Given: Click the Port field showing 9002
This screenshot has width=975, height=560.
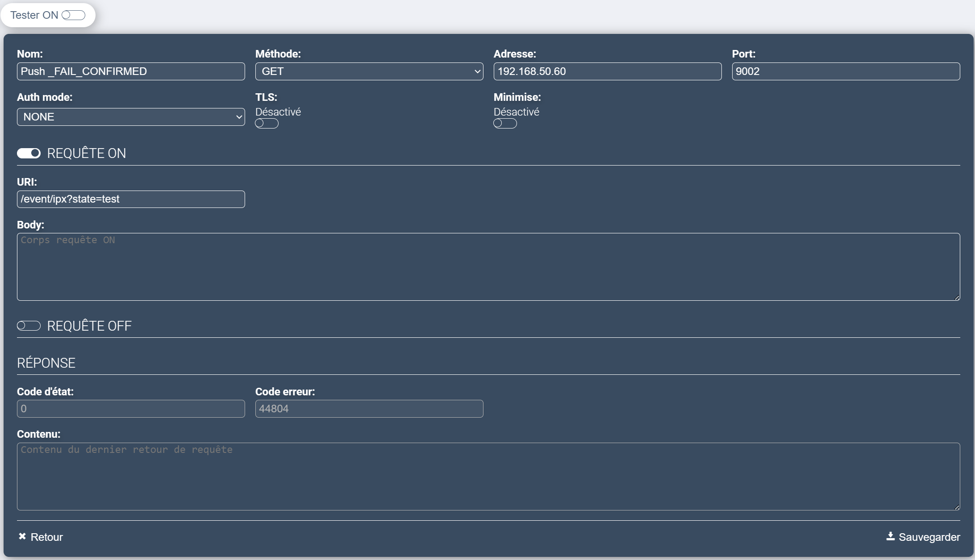Looking at the screenshot, I should 846,71.
